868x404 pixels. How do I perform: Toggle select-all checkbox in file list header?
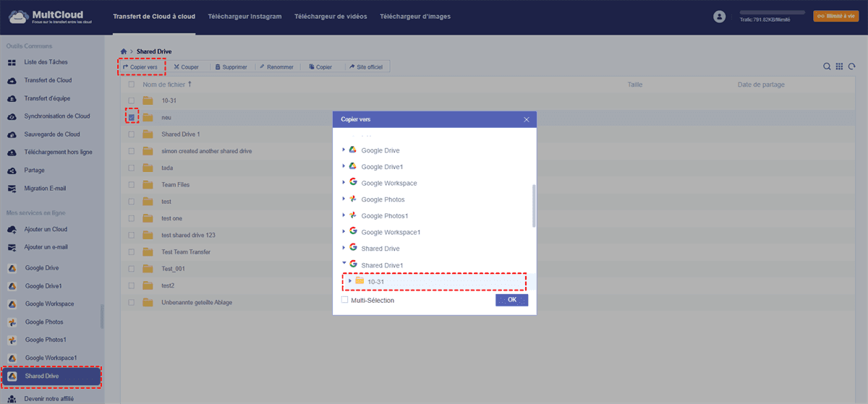point(132,85)
